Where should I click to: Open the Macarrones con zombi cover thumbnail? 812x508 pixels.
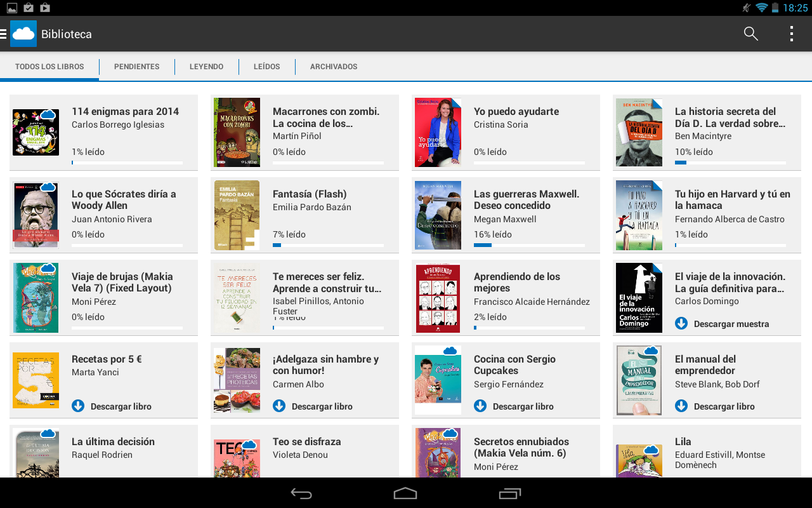tap(237, 132)
